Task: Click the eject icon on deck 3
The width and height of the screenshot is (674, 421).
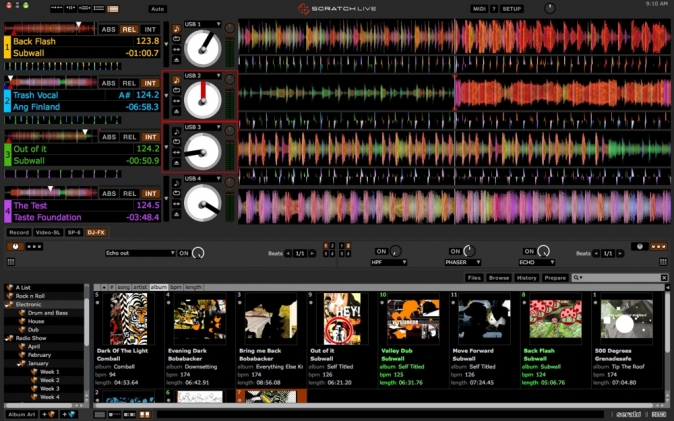Action: pos(176,163)
